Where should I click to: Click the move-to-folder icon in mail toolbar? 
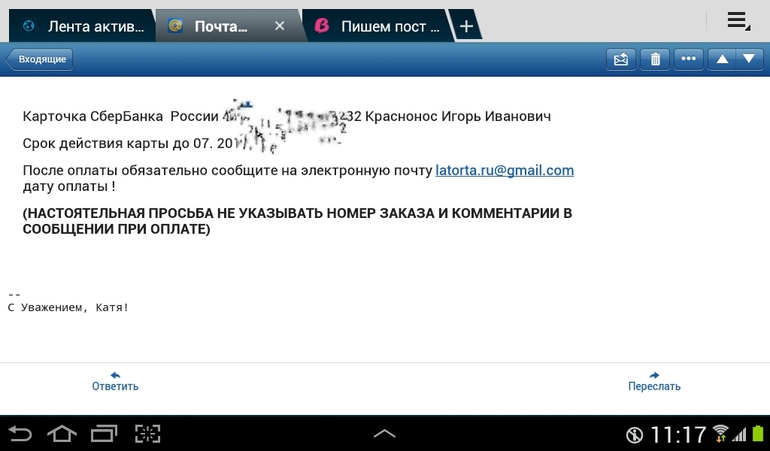pos(621,59)
